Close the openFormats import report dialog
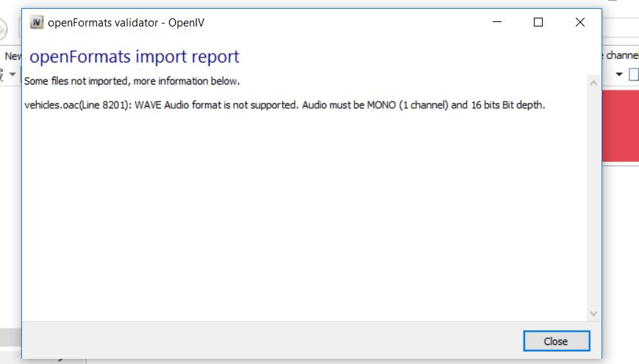This screenshot has height=364, width=639. [556, 340]
